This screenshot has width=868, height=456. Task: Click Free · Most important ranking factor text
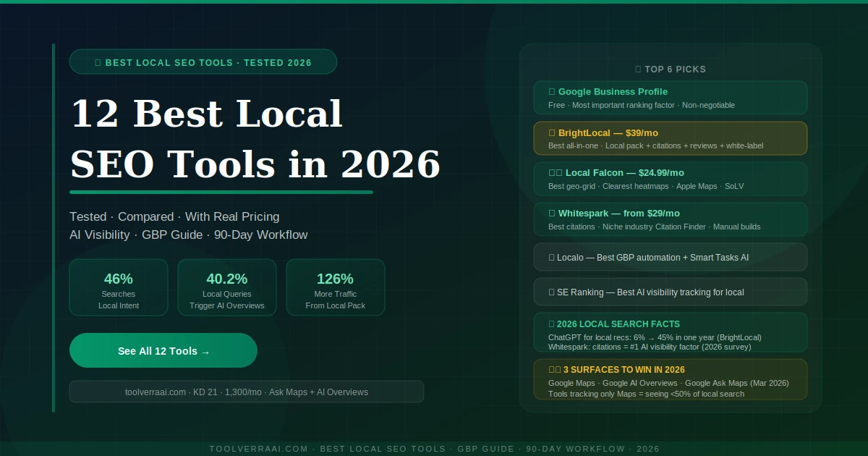[642, 105]
